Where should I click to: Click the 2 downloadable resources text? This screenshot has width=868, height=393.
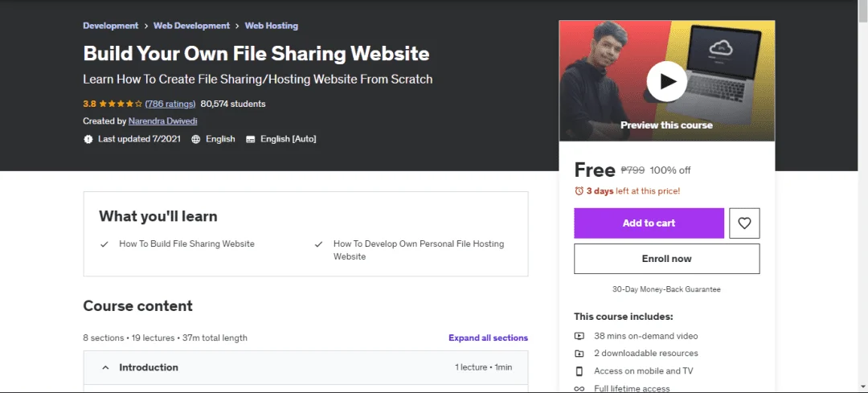pos(646,353)
